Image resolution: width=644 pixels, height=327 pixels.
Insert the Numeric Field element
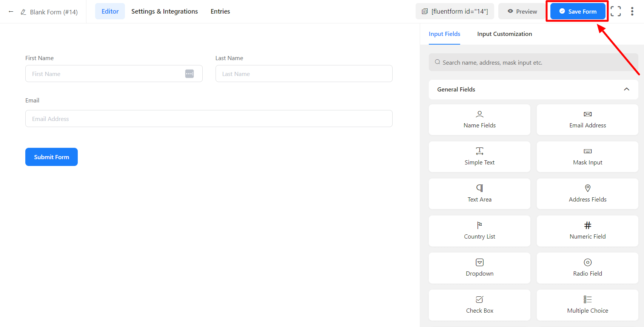[587, 231]
